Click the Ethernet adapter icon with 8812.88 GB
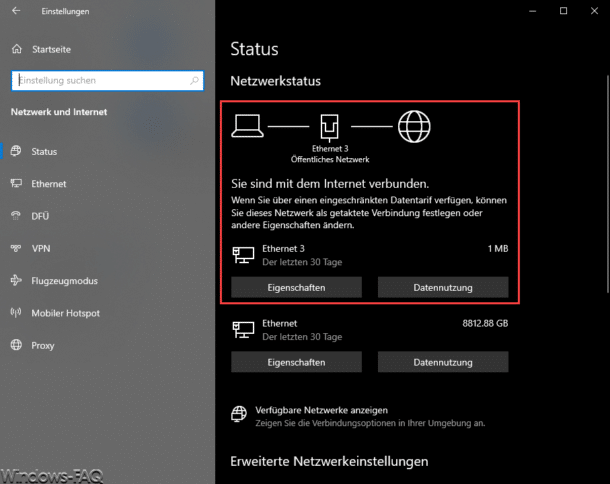 click(244, 330)
